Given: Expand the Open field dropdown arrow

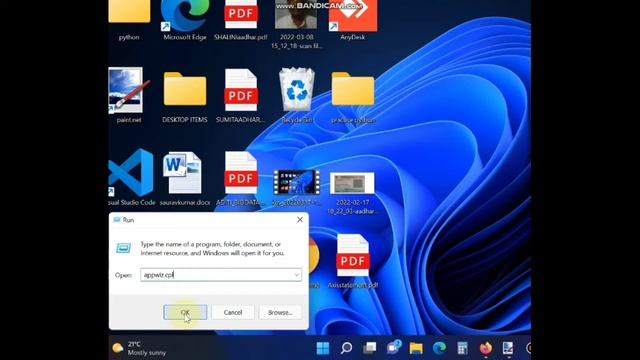Looking at the screenshot, I should [297, 275].
